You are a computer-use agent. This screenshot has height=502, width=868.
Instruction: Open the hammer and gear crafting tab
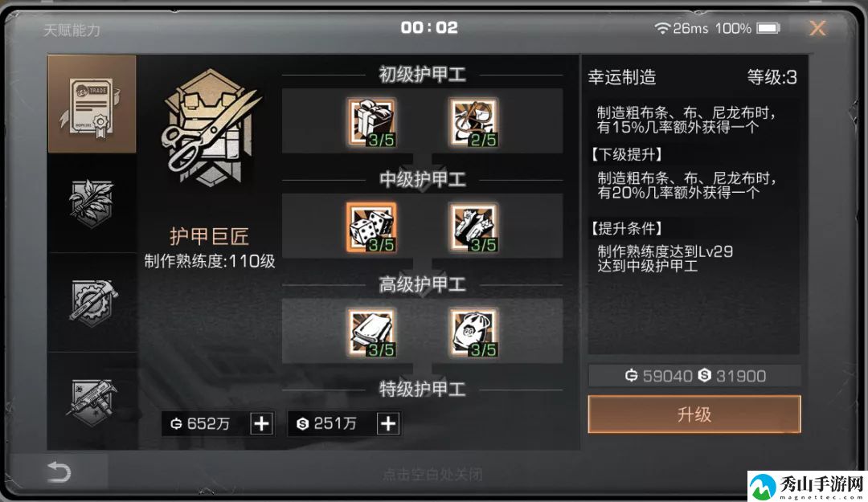coord(92,302)
